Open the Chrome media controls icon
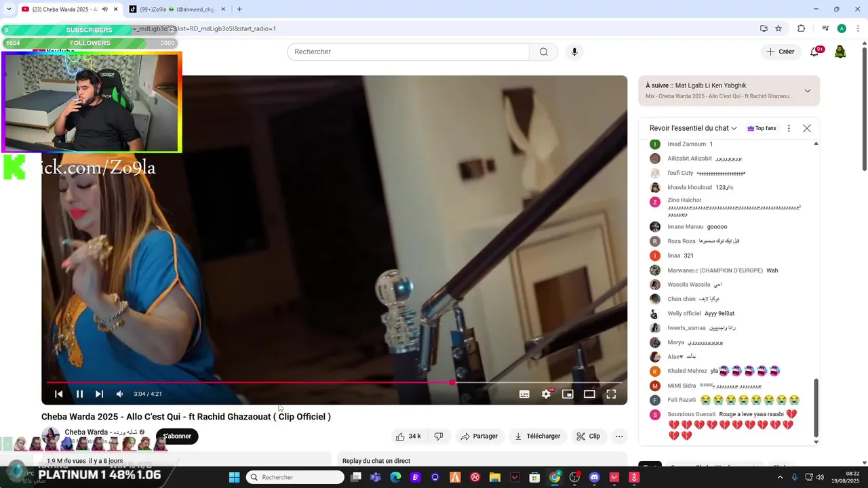This screenshot has height=488, width=868. [825, 28]
